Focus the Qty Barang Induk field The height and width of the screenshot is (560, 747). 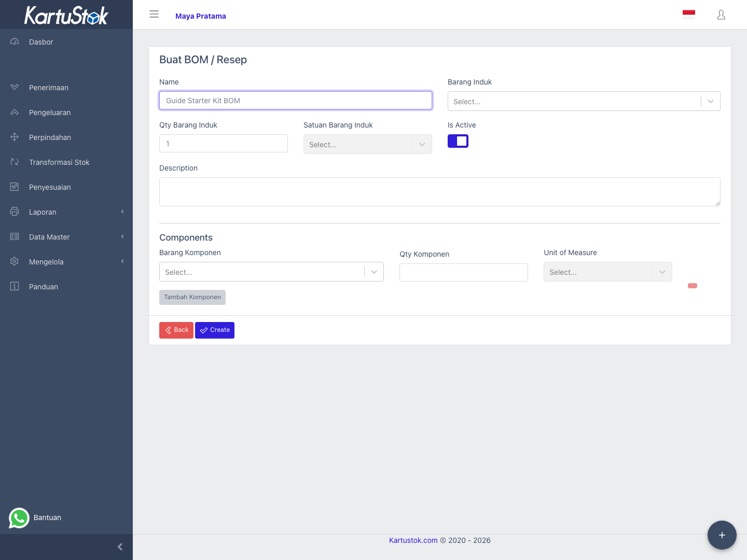(224, 144)
